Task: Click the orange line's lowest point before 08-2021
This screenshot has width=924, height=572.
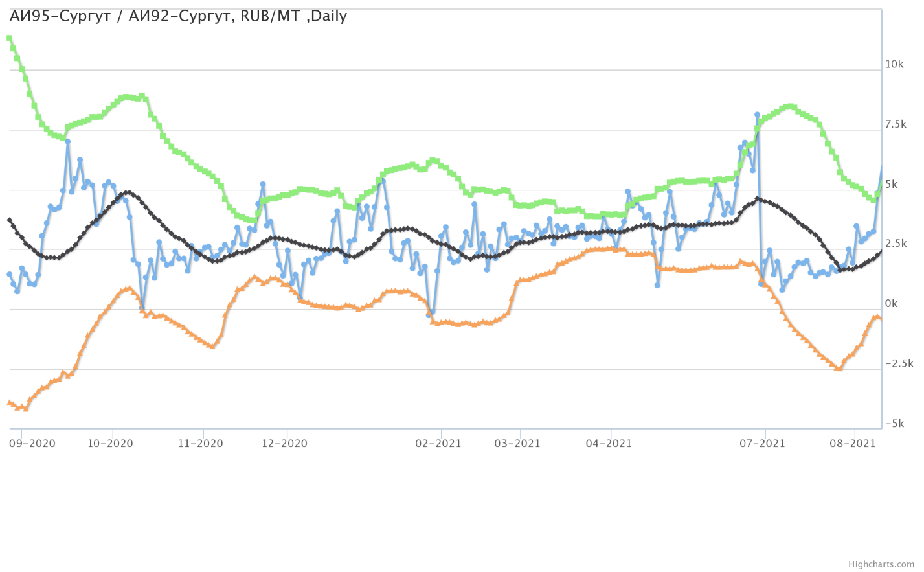Action: [x=839, y=369]
